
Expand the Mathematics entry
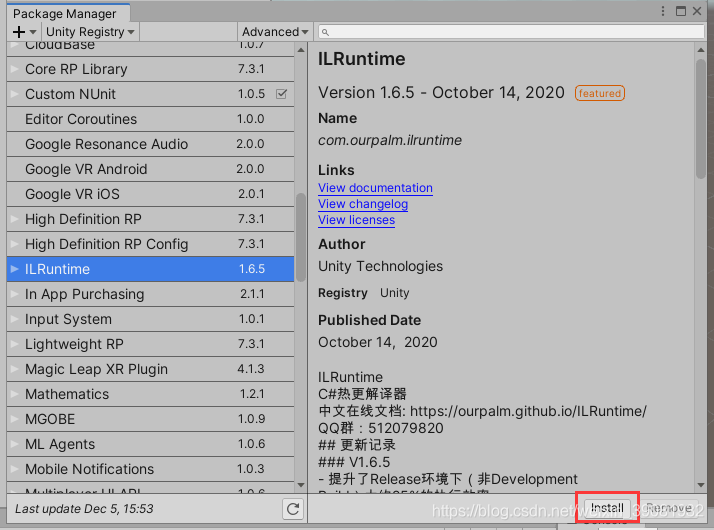[x=15, y=394]
